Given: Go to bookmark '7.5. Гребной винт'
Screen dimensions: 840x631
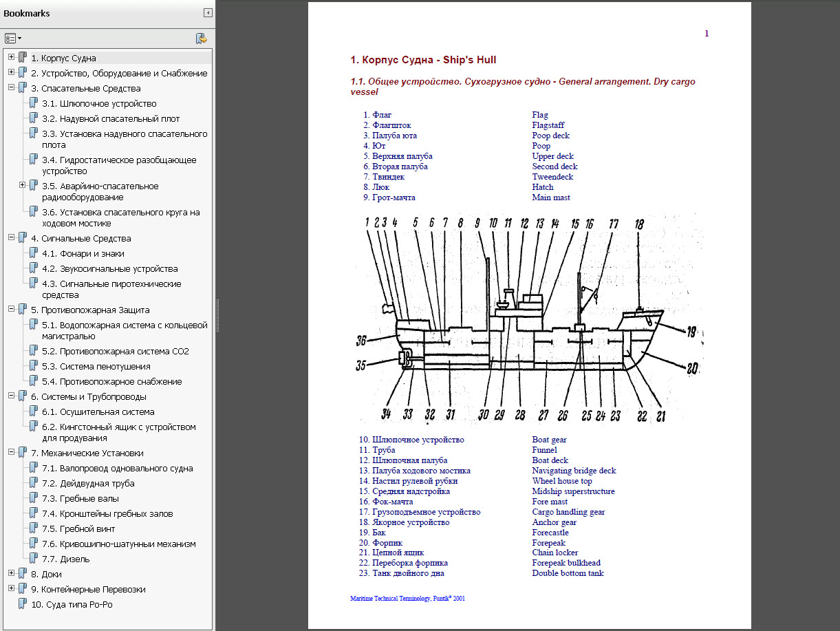Looking at the screenshot, I should [x=78, y=528].
